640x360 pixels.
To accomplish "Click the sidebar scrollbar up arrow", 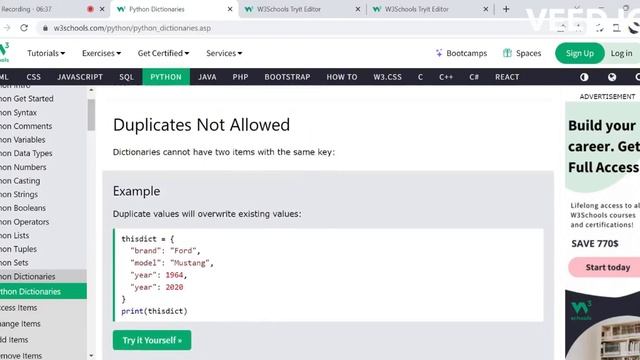I will click(91, 90).
